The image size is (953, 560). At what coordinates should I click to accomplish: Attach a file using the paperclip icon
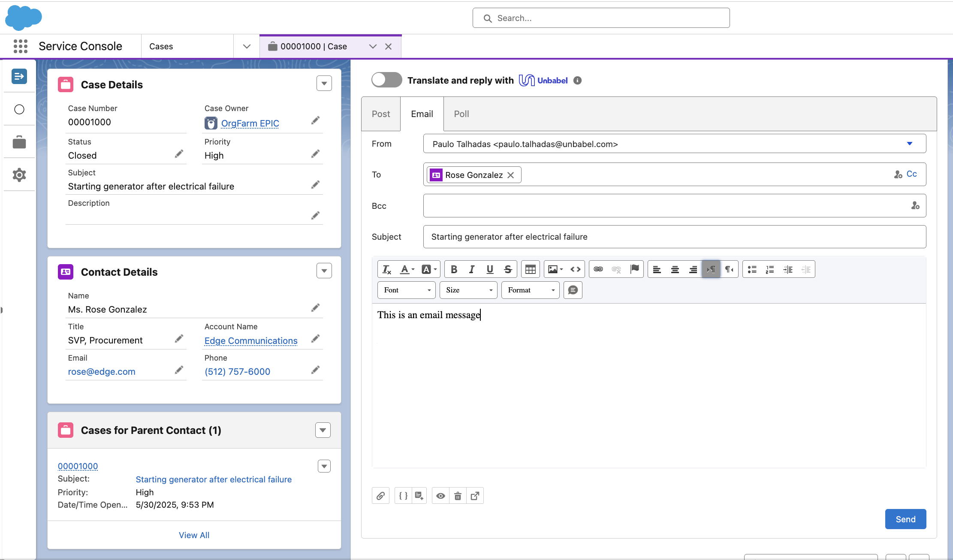pos(380,496)
